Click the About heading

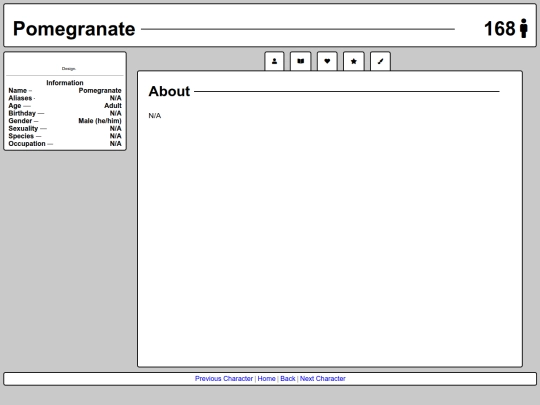pyautogui.click(x=169, y=91)
